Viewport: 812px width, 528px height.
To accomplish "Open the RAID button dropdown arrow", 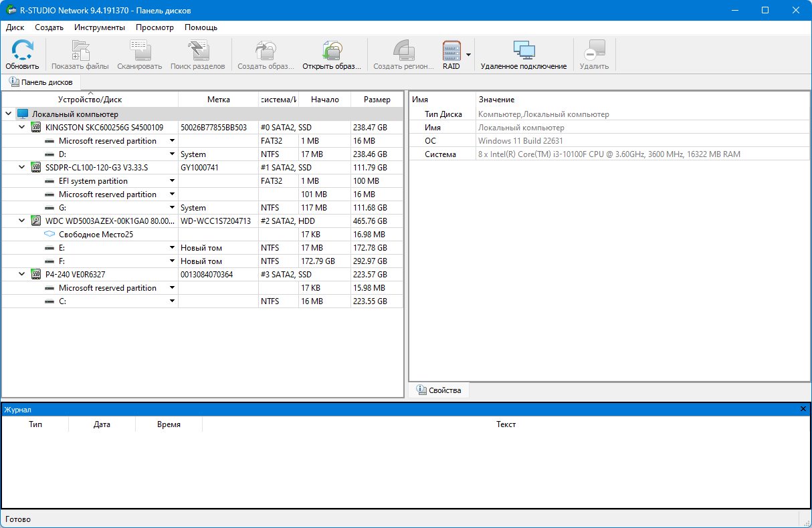I will click(x=468, y=55).
